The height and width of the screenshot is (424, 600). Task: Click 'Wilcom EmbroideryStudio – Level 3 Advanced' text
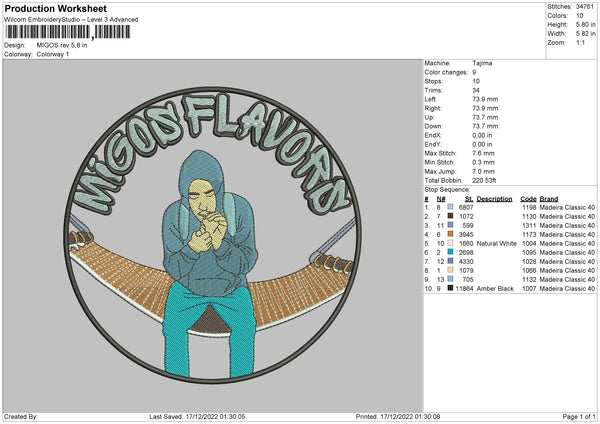71,20
